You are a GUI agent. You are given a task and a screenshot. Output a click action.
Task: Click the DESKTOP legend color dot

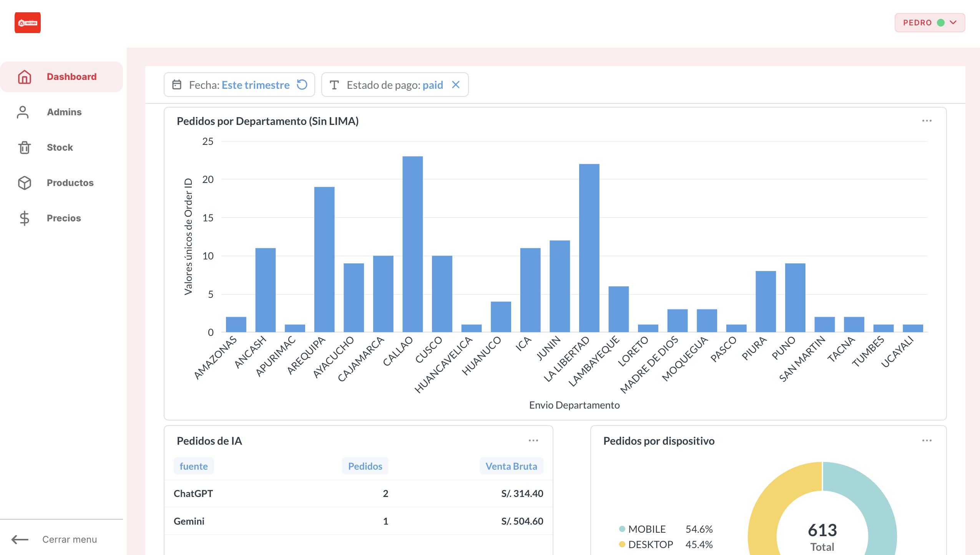pos(622,544)
